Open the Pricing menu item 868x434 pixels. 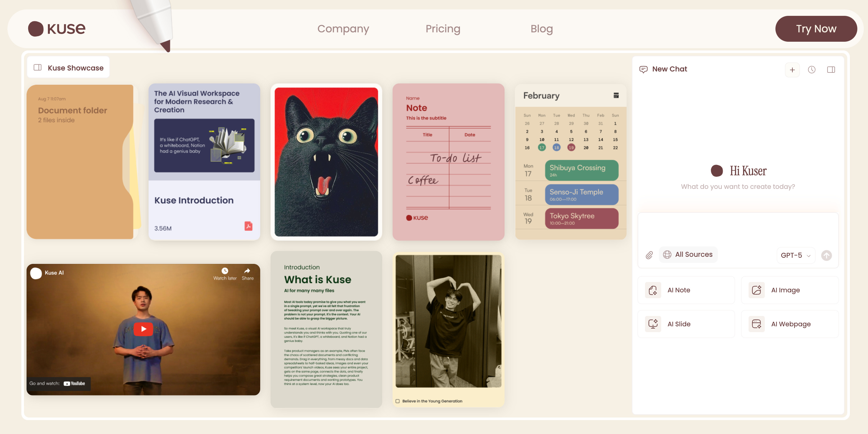tap(443, 28)
